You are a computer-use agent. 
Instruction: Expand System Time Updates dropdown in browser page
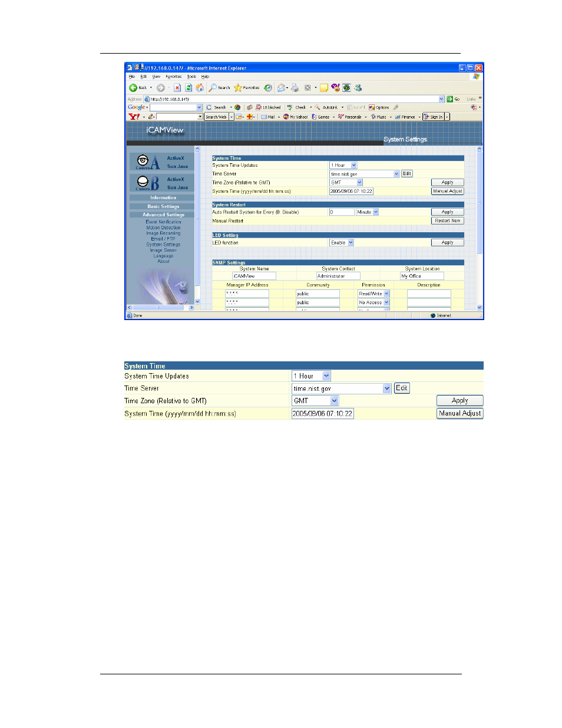coord(354,166)
